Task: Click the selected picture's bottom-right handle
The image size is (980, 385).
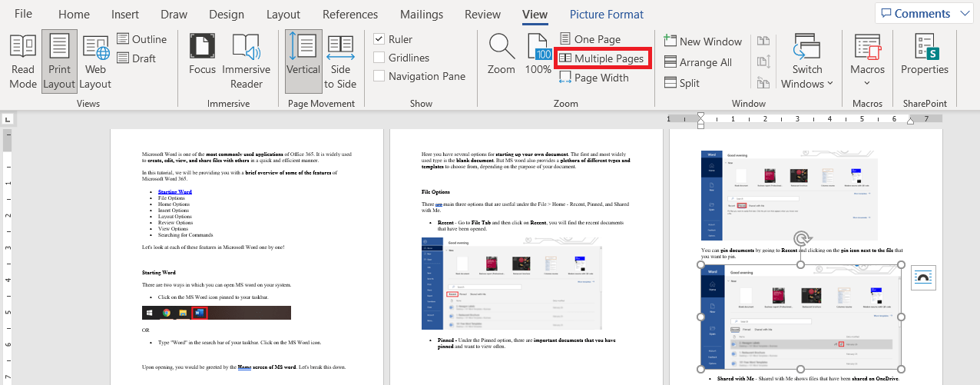Action: (901, 368)
